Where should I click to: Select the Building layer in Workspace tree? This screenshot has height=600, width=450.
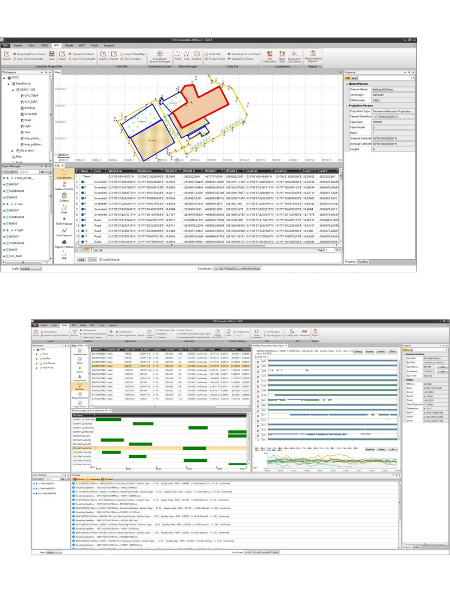[29, 108]
